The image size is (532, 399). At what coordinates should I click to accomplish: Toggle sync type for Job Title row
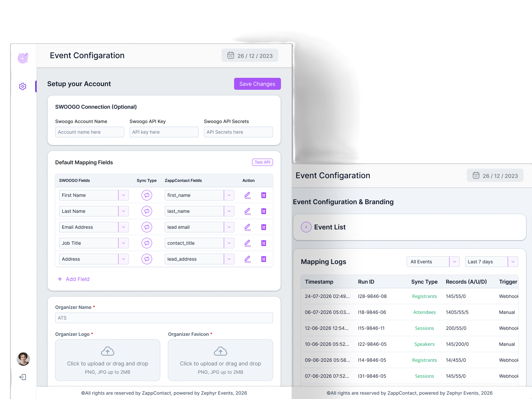pos(147,243)
